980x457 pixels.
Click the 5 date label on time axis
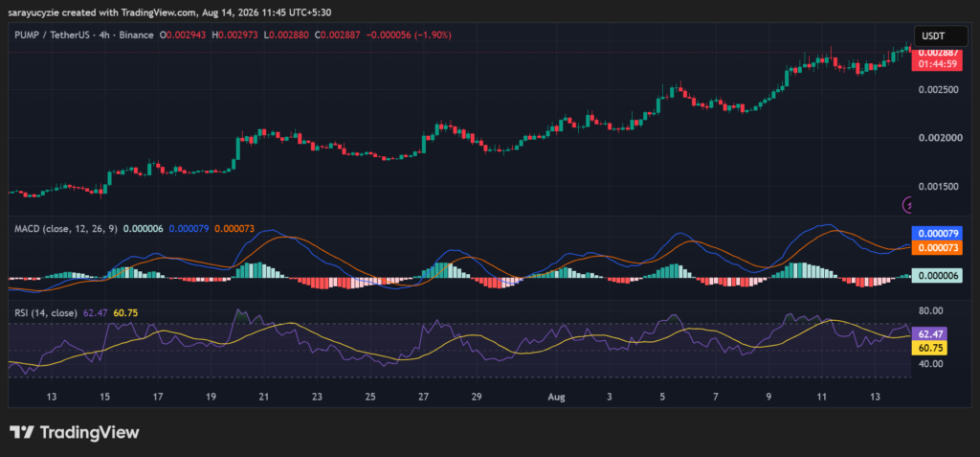point(662,397)
